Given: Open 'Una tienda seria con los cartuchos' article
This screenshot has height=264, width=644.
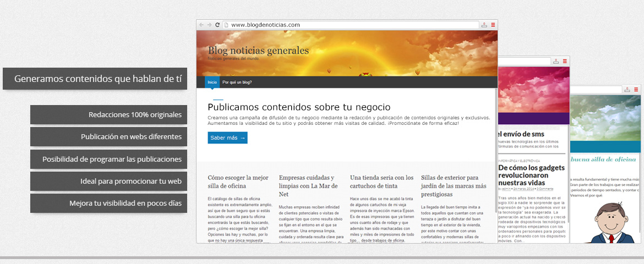Looking at the screenshot, I should [381, 182].
